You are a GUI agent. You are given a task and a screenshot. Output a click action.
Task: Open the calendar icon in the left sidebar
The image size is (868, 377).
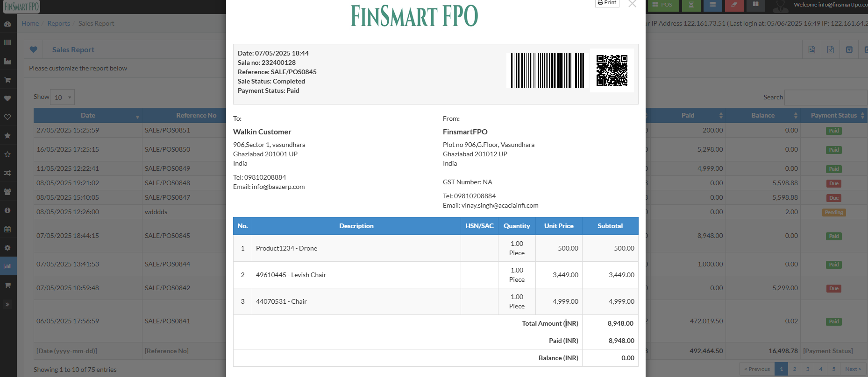pyautogui.click(x=7, y=229)
